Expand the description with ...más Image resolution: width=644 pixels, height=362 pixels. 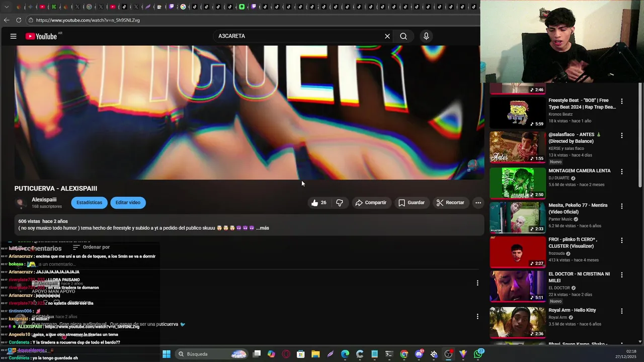(263, 228)
